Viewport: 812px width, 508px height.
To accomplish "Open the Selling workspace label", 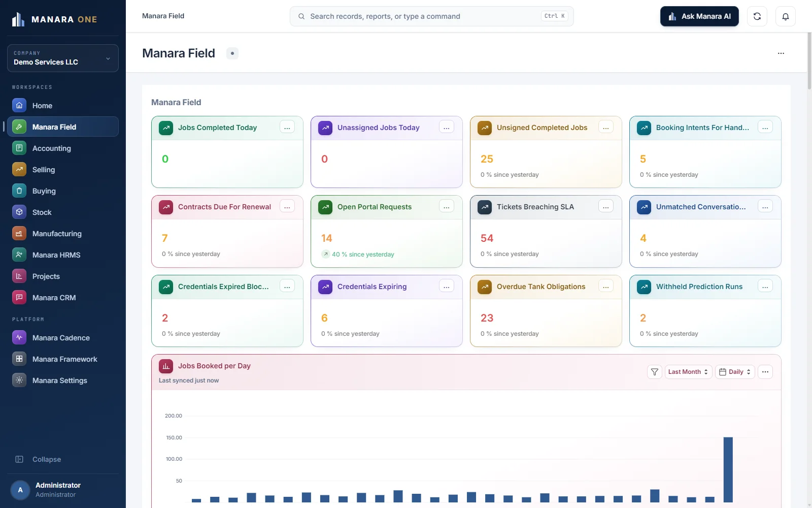I will click(44, 170).
